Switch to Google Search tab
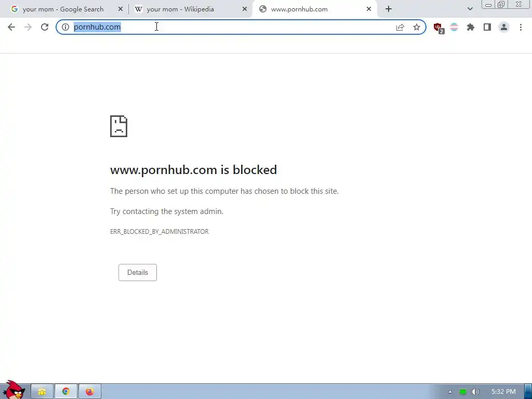 tap(63, 9)
